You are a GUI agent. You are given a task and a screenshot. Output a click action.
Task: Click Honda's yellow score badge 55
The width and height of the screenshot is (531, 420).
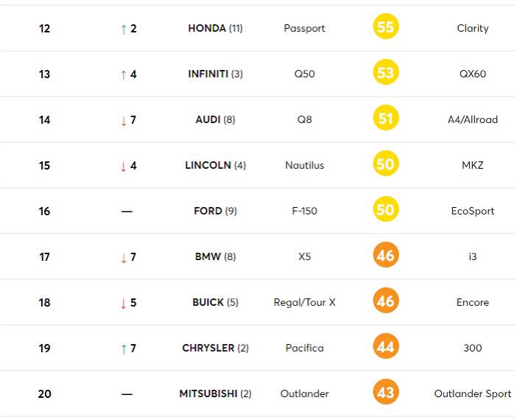click(385, 27)
